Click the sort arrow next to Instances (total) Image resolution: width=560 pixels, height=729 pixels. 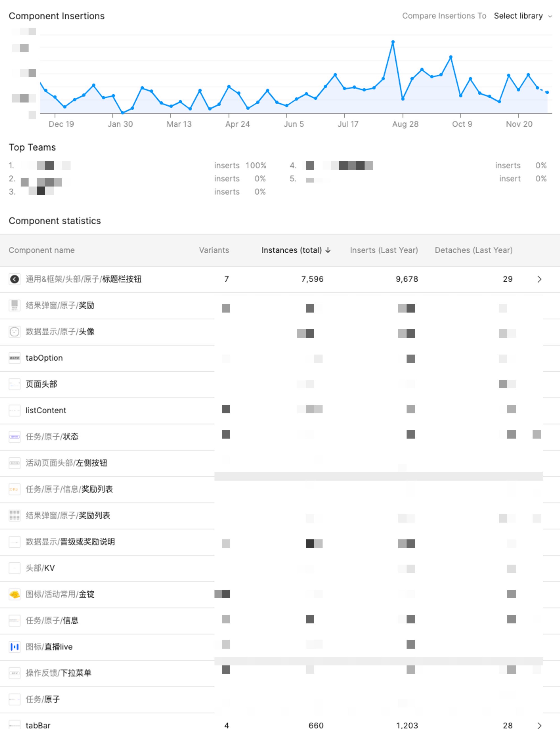coord(328,250)
